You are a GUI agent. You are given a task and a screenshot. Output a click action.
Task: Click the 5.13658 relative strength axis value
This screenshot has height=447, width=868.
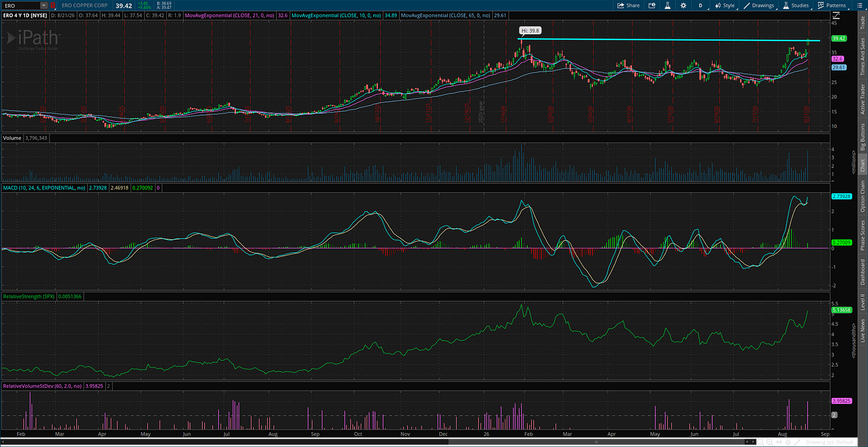[x=841, y=310]
